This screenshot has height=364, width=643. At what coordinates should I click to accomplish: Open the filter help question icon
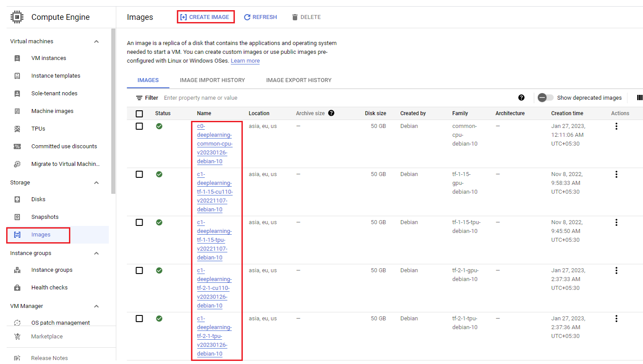[x=521, y=98]
